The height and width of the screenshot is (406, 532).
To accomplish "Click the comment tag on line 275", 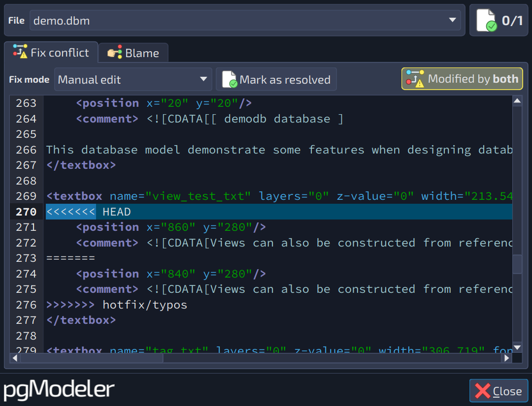I will coord(107,289).
